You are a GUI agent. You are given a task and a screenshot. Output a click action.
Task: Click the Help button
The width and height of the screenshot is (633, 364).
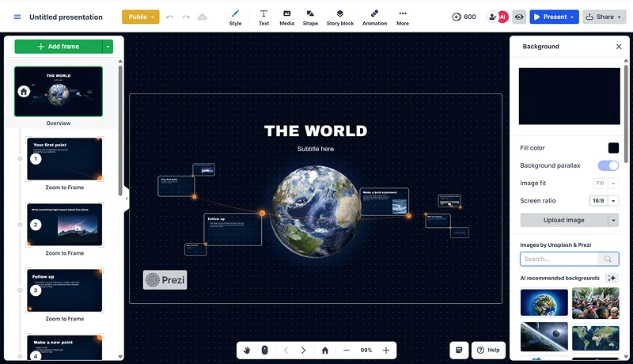click(x=488, y=351)
